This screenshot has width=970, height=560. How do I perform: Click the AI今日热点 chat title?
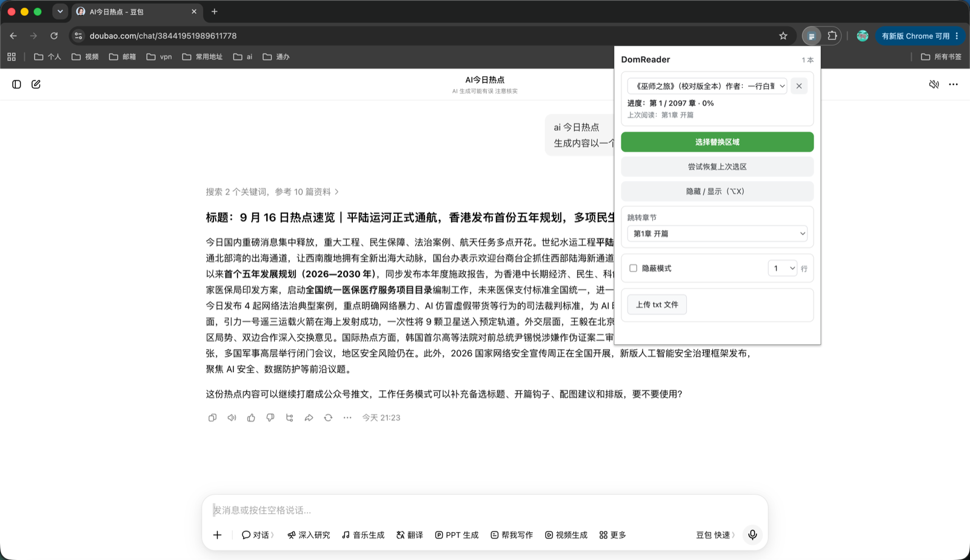pyautogui.click(x=484, y=79)
